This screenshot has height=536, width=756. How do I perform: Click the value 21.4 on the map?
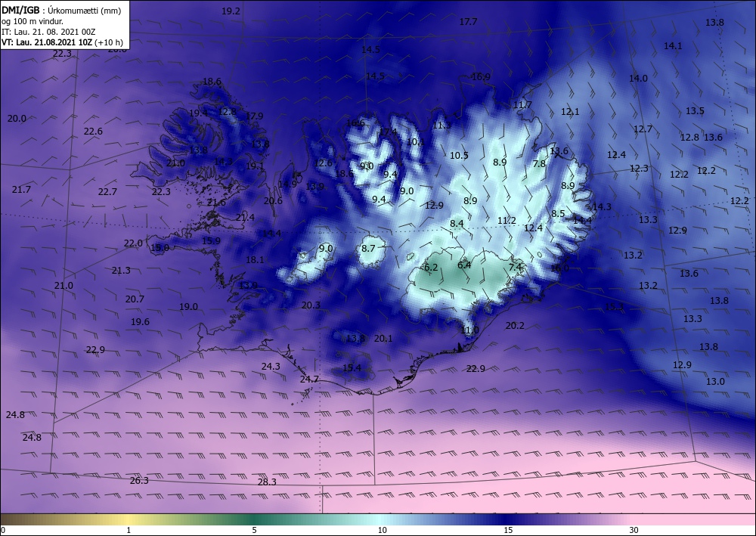coord(245,218)
